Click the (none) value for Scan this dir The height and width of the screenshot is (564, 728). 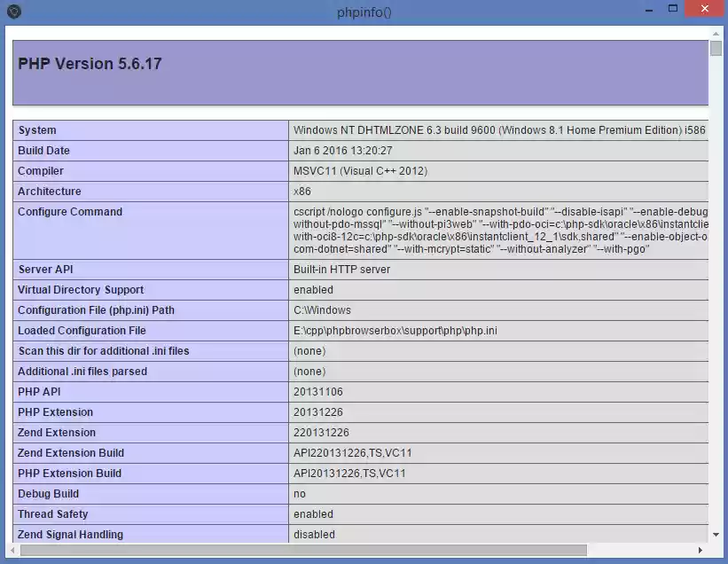[309, 351]
